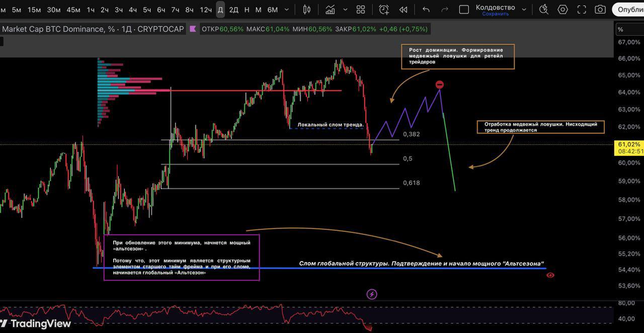Viewport: 644px width, 333px height.
Task: Open the indicator templates grid icon
Action: pos(361,10)
